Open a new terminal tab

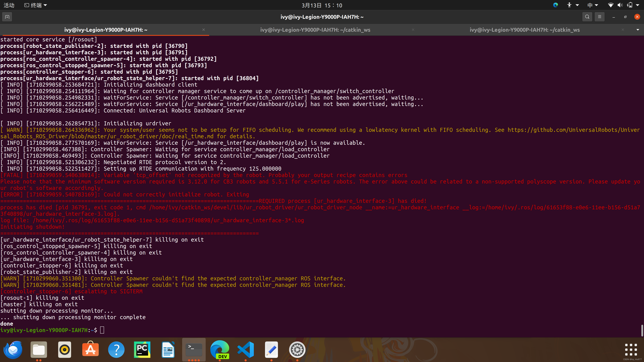click(7, 17)
